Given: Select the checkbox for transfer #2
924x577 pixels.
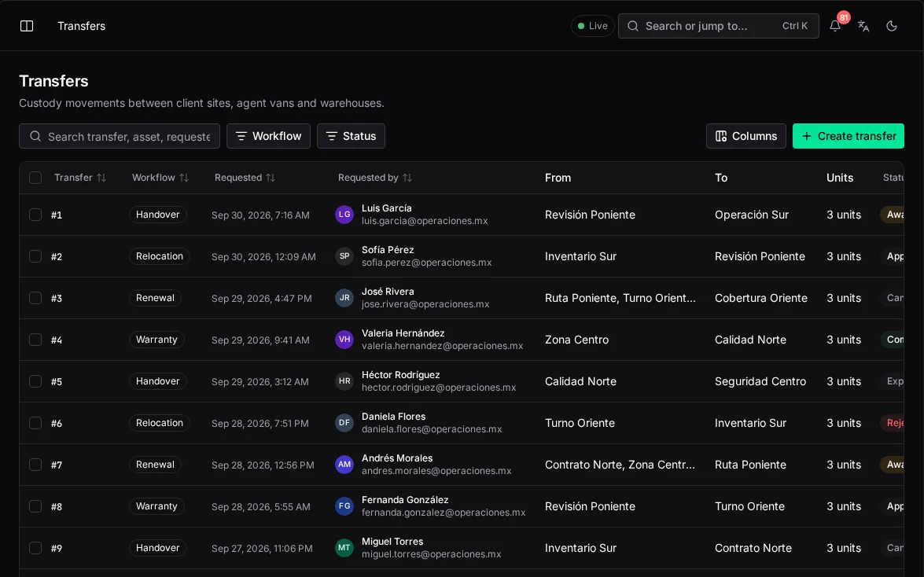Looking at the screenshot, I should pos(35,256).
